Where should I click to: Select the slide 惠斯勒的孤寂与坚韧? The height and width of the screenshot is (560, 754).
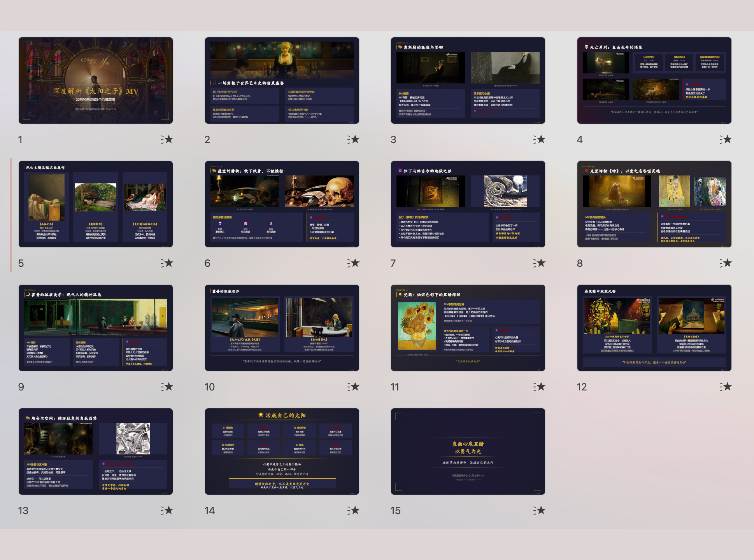tap(468, 81)
